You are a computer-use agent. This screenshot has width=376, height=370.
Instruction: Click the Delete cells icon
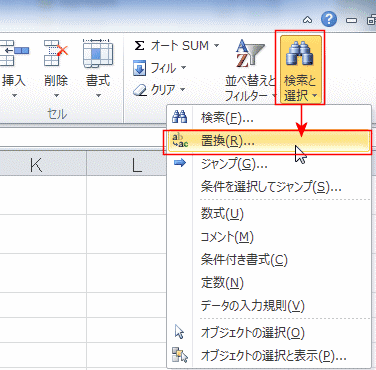pos(56,53)
